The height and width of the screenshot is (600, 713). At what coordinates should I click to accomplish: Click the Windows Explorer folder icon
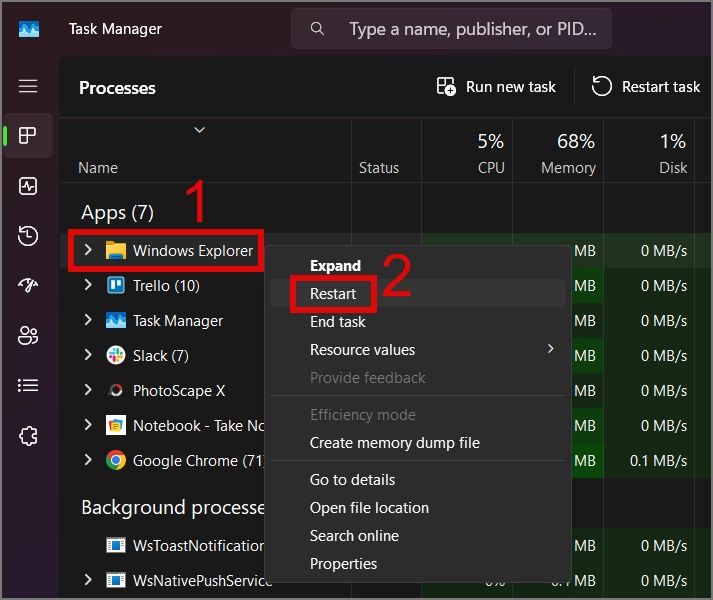coord(115,250)
